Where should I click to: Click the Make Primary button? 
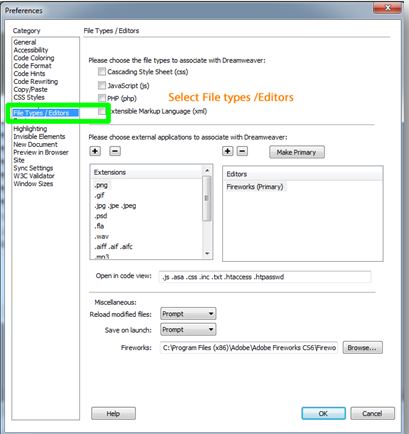tap(297, 152)
